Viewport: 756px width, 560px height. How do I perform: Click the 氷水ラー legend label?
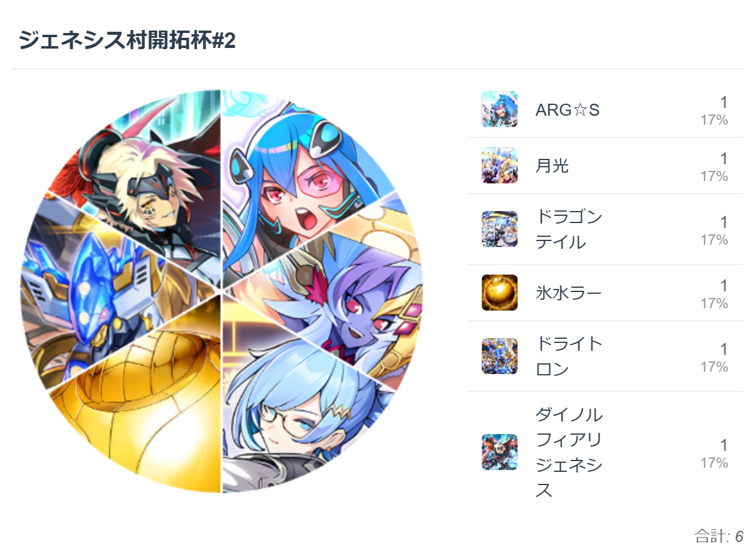[568, 293]
